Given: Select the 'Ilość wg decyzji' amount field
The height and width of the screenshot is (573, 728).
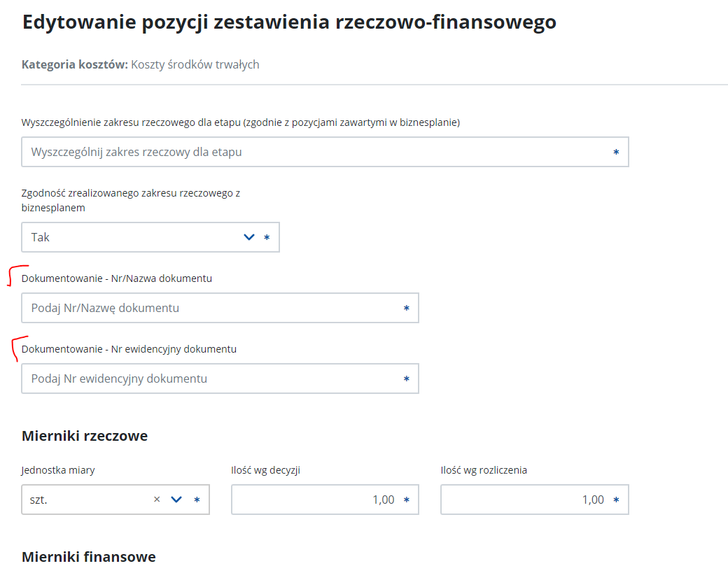Looking at the screenshot, I should click(315, 500).
